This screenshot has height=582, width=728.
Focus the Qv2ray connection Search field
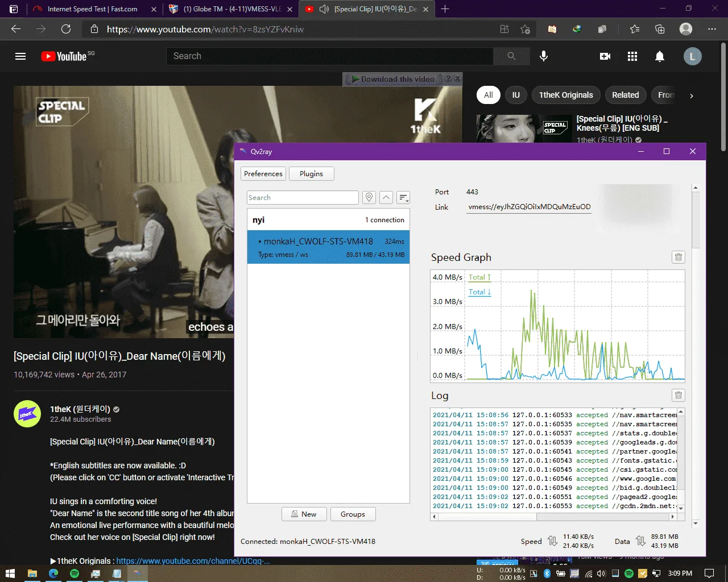(x=303, y=197)
